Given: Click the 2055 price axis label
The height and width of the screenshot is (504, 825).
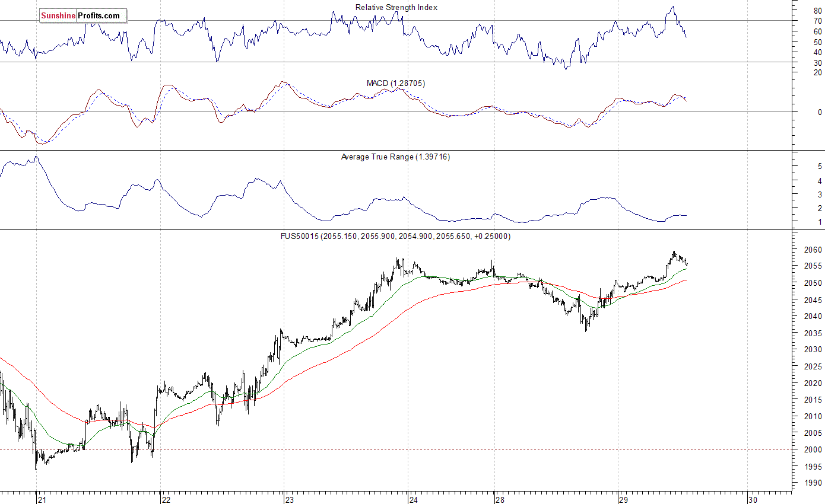Looking at the screenshot, I should click(x=813, y=267).
